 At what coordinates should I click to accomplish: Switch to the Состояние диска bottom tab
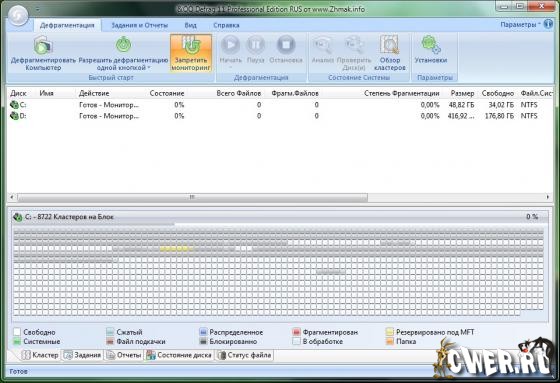[x=179, y=355]
